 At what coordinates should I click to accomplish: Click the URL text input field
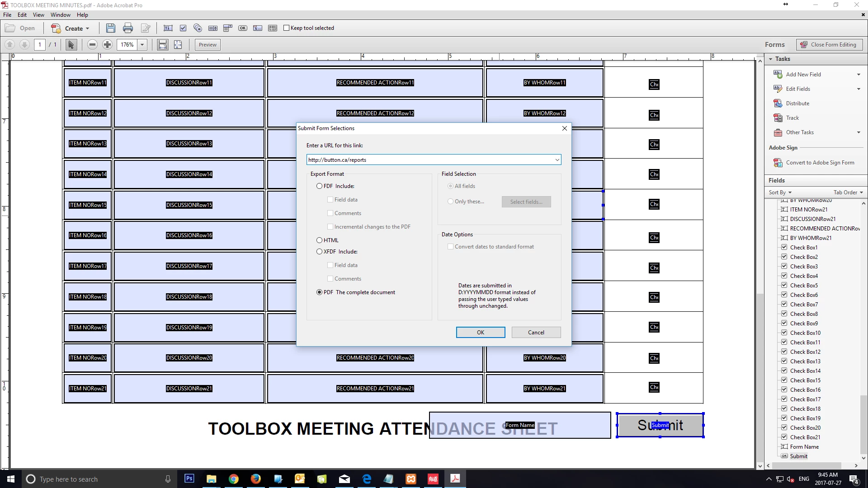tap(429, 160)
